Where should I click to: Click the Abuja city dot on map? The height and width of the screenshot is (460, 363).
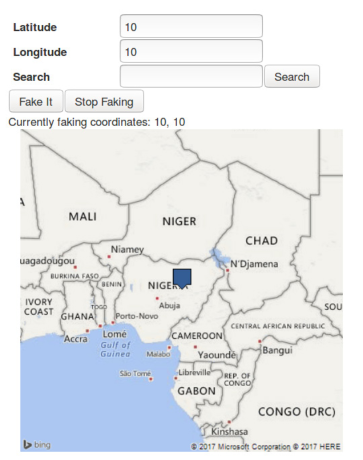pyautogui.click(x=157, y=298)
